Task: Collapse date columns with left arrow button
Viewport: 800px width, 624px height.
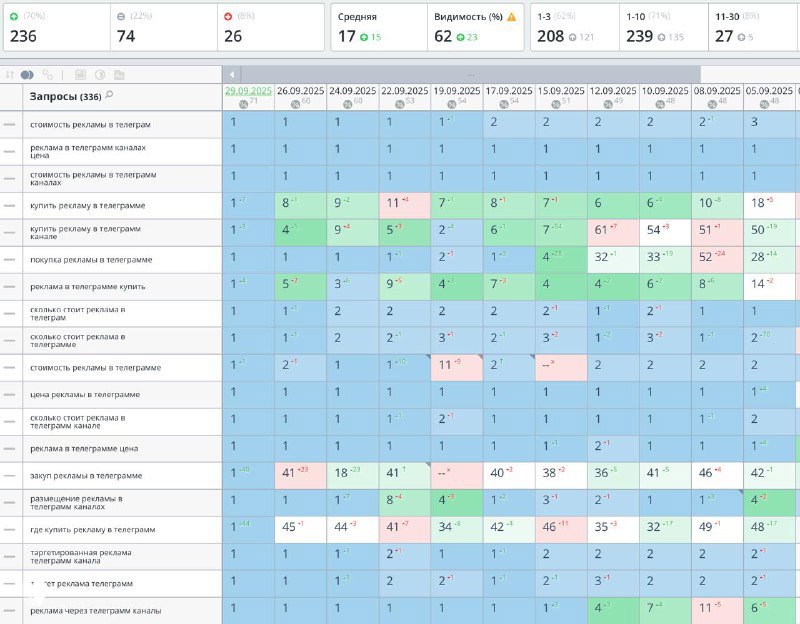Action: pos(232,74)
